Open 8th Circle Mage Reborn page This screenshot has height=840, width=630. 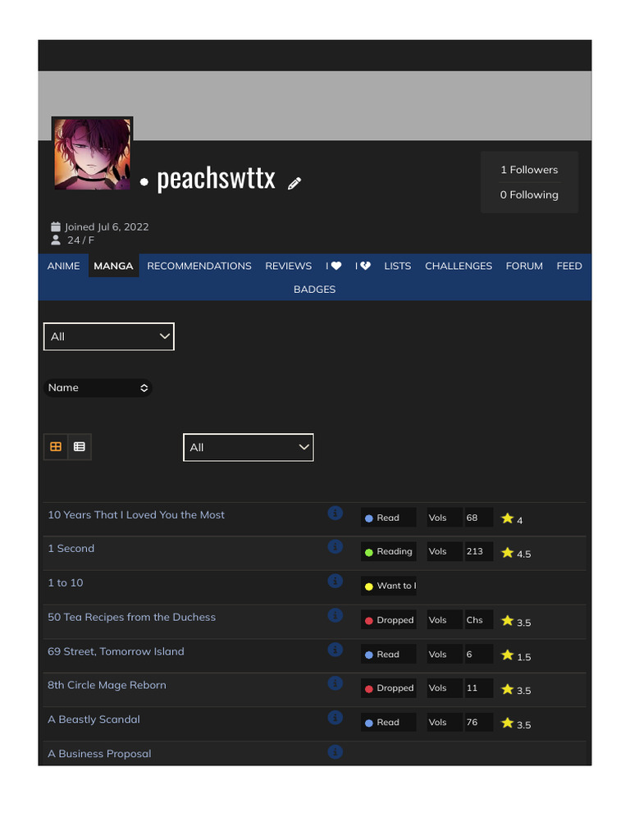tap(107, 685)
